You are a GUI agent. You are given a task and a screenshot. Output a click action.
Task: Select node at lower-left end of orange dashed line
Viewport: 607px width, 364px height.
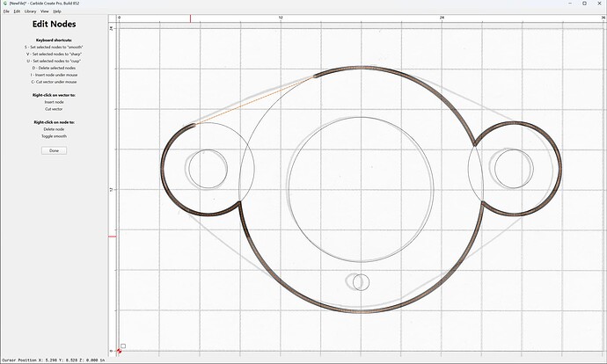[194, 125]
